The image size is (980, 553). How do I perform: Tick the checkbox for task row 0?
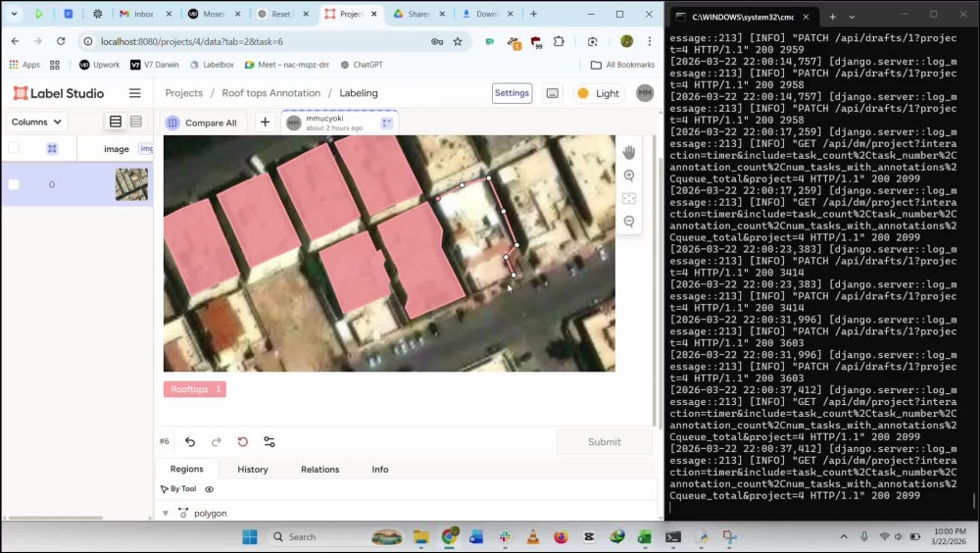pos(14,184)
